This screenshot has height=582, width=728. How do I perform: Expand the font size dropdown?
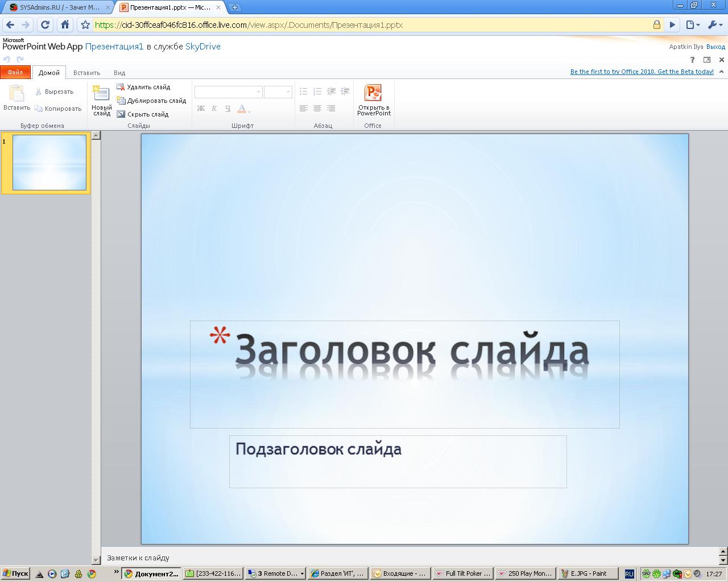[288, 92]
